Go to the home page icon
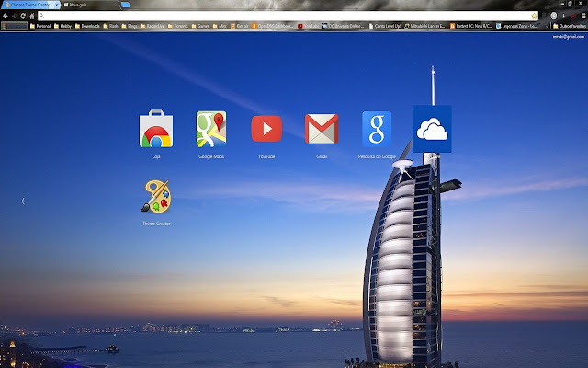 click(x=32, y=16)
